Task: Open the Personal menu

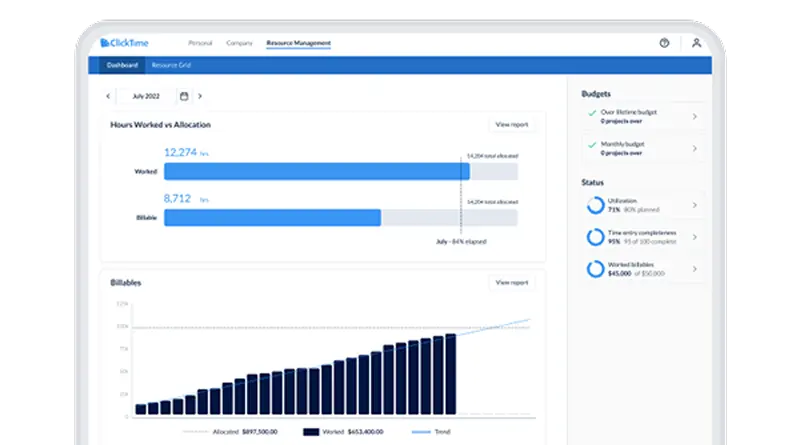Action: tap(200, 43)
